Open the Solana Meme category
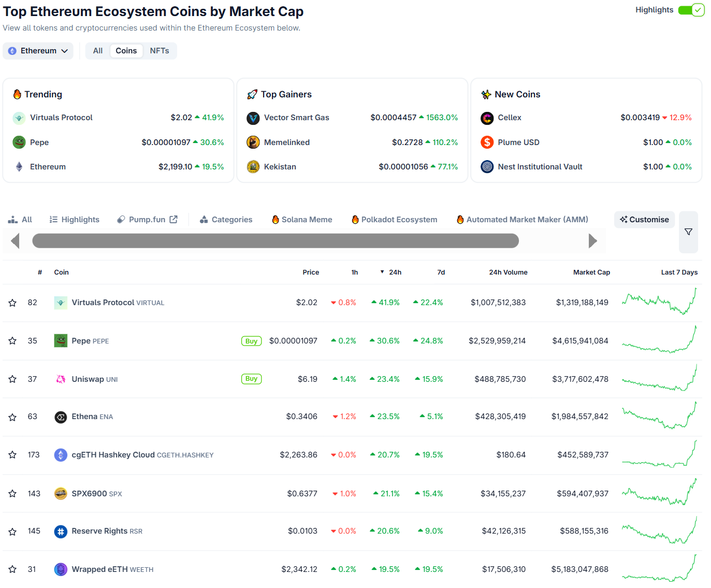Viewport: 711px width, 588px height. click(x=302, y=220)
